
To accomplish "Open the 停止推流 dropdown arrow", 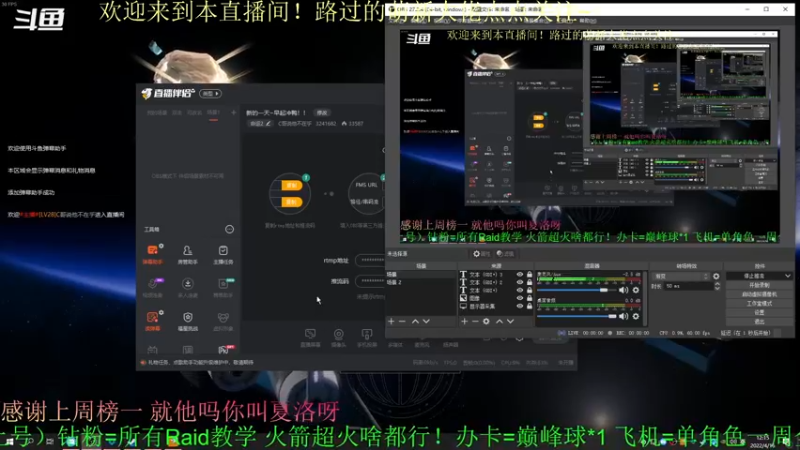I will pyautogui.click(x=788, y=276).
